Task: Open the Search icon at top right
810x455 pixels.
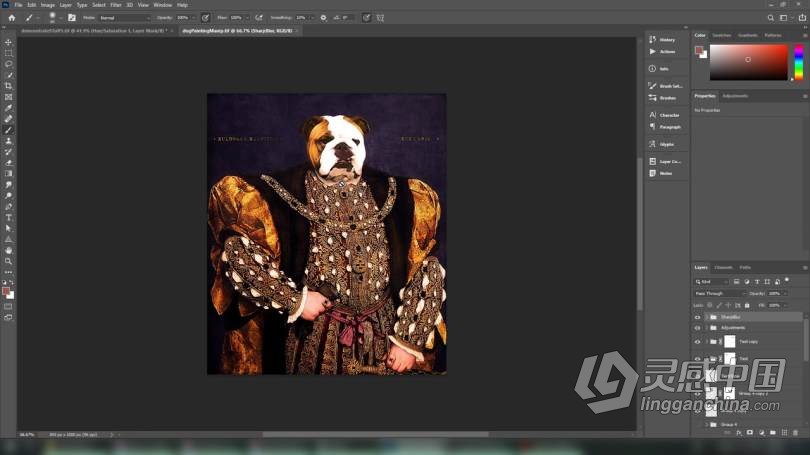Action: (x=771, y=18)
